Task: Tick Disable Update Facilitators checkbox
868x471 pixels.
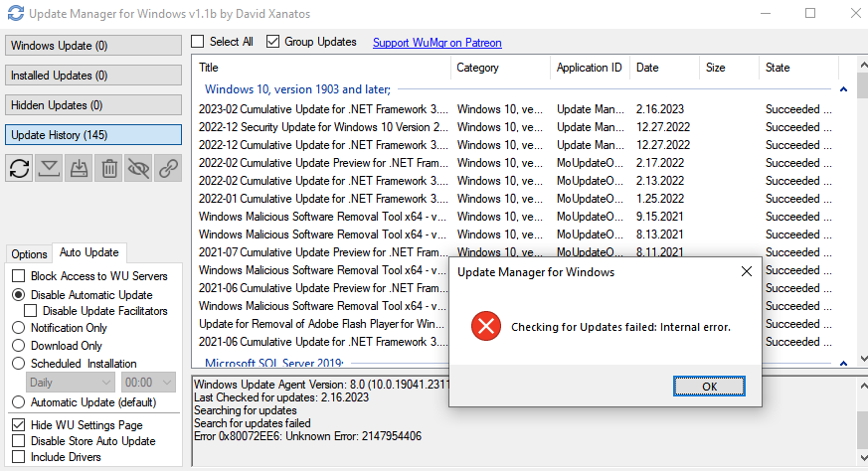Action: tap(31, 310)
